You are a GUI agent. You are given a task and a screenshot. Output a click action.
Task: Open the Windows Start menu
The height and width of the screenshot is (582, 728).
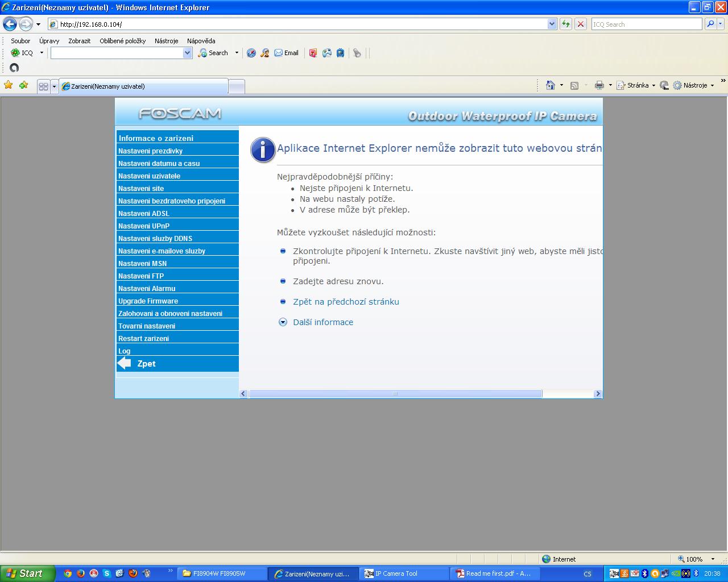point(28,573)
